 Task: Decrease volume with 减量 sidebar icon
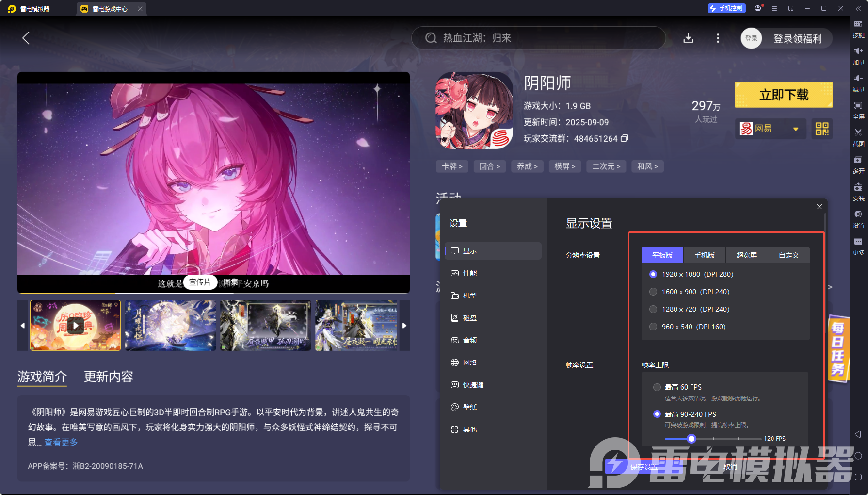tap(858, 83)
